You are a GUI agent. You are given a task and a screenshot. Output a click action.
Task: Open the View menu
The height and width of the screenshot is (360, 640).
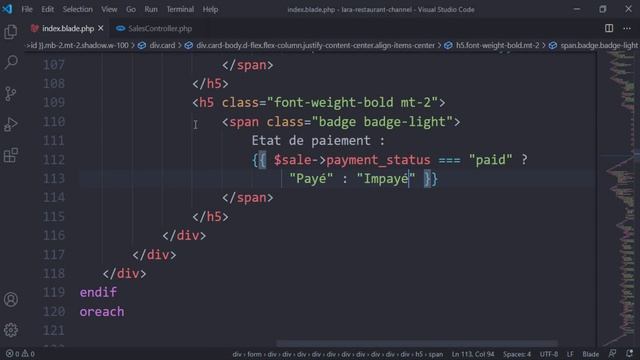(x=109, y=9)
